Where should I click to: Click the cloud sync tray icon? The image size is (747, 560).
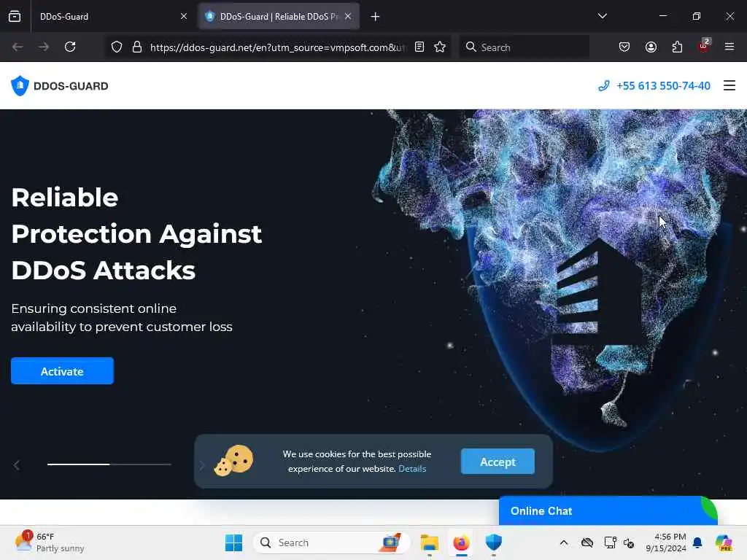(587, 542)
